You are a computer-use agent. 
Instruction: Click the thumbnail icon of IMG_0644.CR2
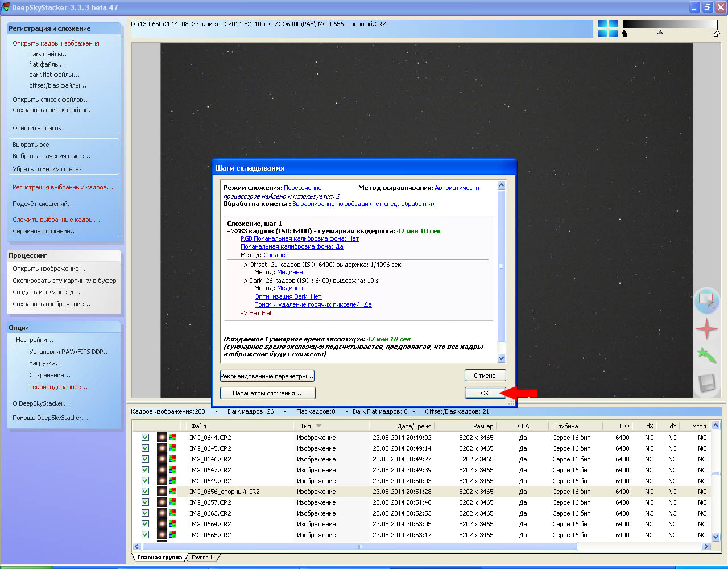[x=162, y=438]
